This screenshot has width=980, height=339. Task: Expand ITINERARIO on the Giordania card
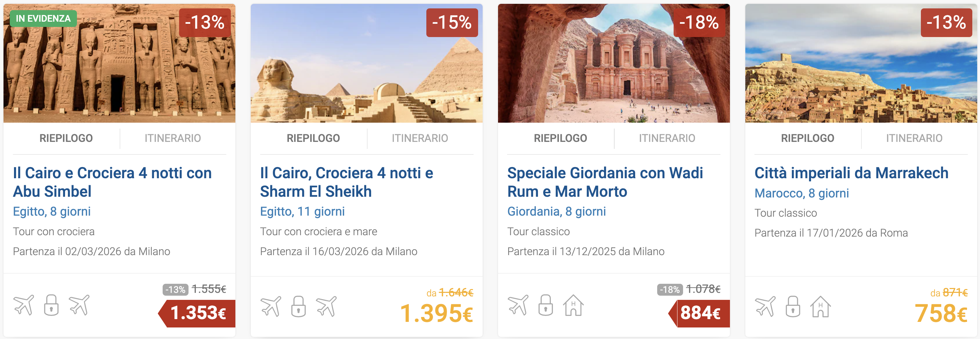click(667, 138)
